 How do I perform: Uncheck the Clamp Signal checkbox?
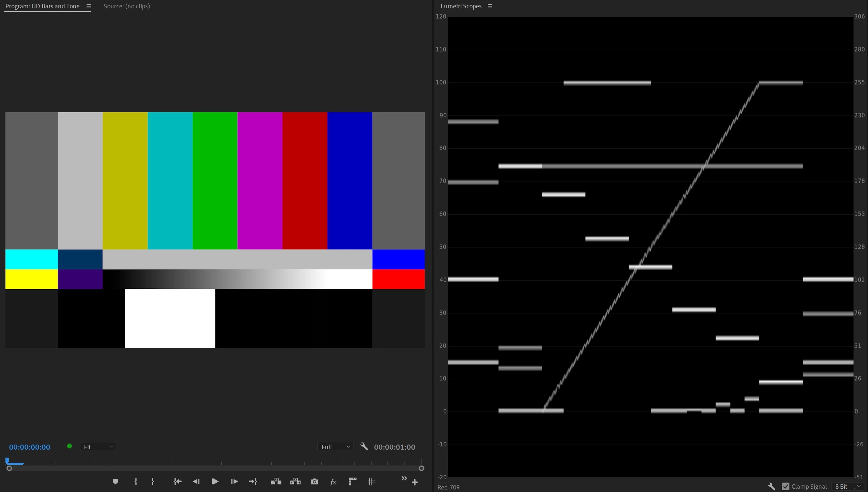coord(785,487)
